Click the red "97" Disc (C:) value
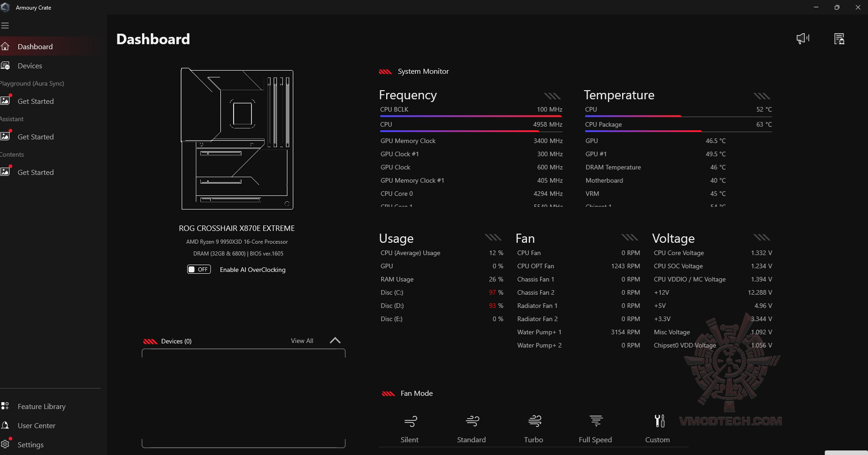 click(x=492, y=292)
